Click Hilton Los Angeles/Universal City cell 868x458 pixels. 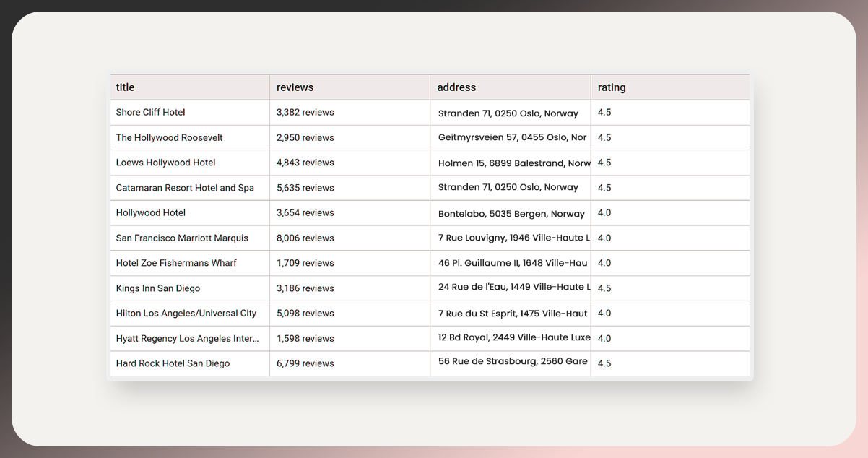pos(186,314)
